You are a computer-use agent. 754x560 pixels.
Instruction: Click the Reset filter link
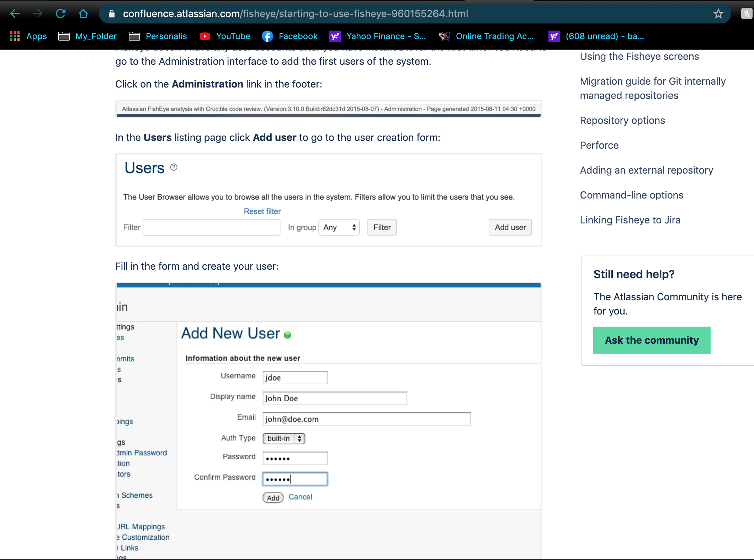click(262, 211)
